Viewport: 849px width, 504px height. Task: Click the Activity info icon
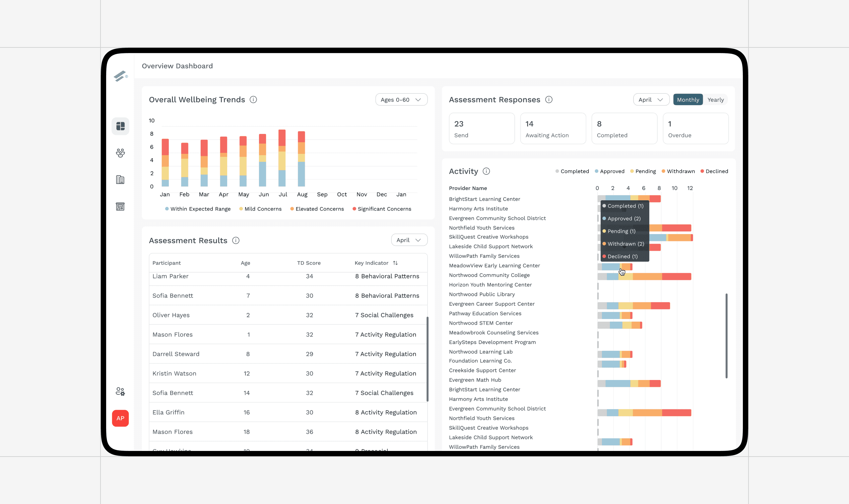[486, 171]
